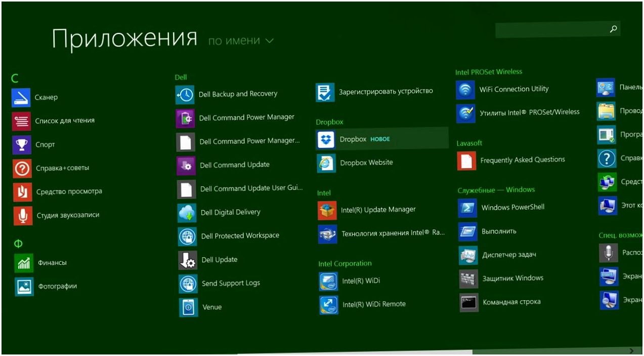
Task: Open the Сканер app icon
Action: (21, 97)
